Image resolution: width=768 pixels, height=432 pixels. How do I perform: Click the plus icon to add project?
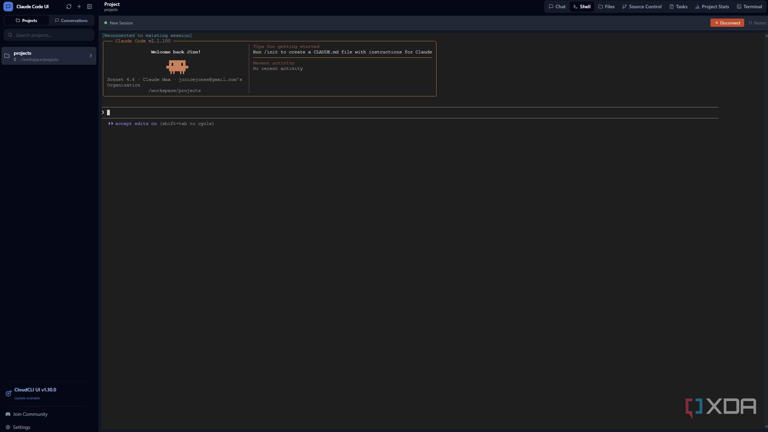[79, 6]
